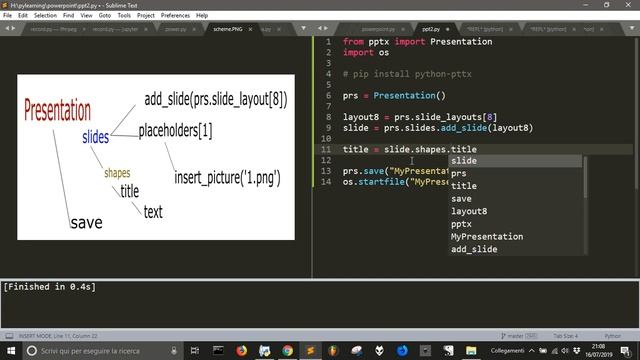The width and height of the screenshot is (640, 360).
Task: Open the Windows Start menu
Action: (x=11, y=351)
